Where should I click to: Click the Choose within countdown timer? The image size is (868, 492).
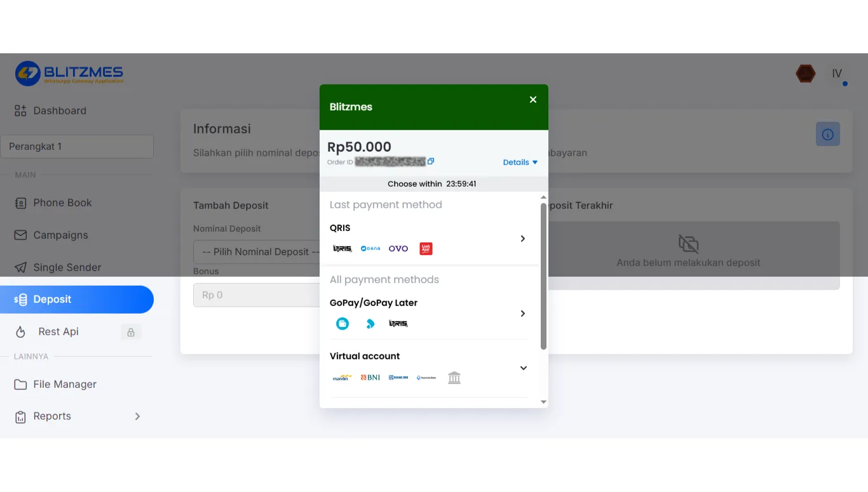point(432,184)
